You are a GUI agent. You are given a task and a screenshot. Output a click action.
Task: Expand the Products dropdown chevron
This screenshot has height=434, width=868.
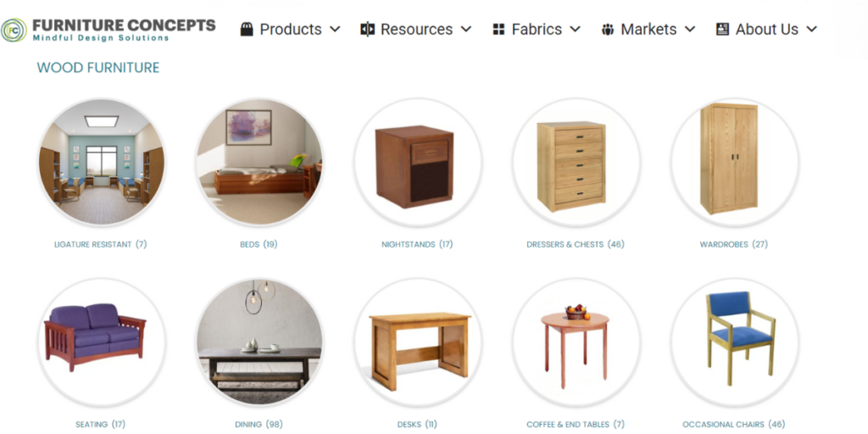point(335,30)
